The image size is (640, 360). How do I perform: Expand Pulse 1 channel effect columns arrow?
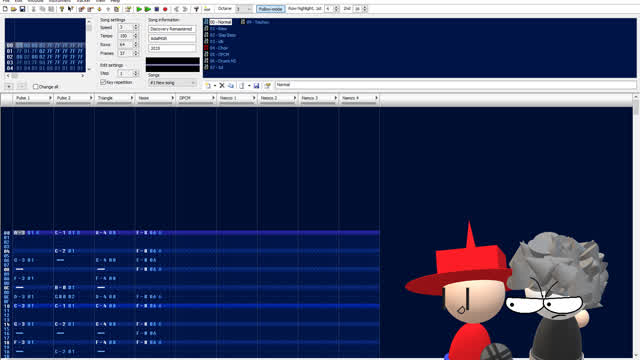(50, 98)
